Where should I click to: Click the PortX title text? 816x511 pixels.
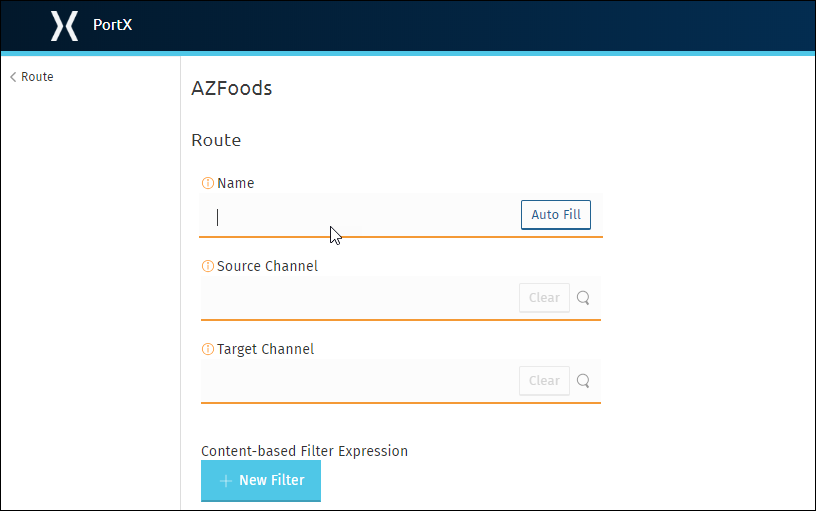pyautogui.click(x=112, y=25)
